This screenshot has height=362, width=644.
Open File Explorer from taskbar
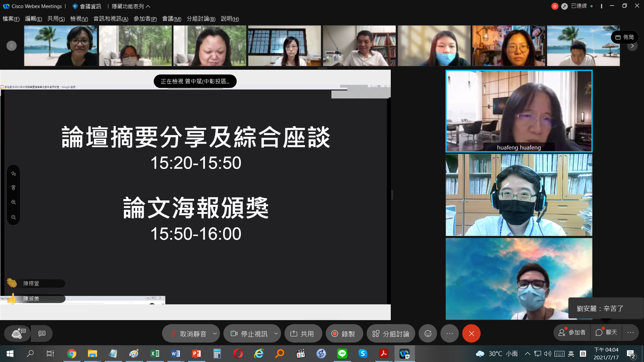tap(92, 354)
